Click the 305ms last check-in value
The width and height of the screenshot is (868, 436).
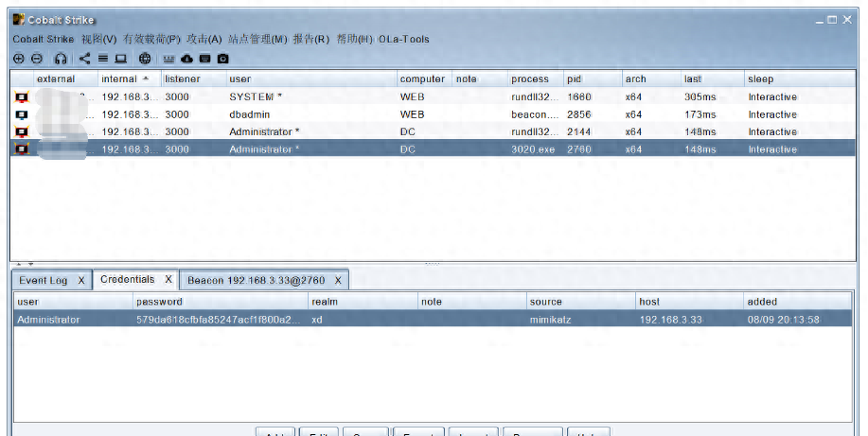tap(700, 96)
